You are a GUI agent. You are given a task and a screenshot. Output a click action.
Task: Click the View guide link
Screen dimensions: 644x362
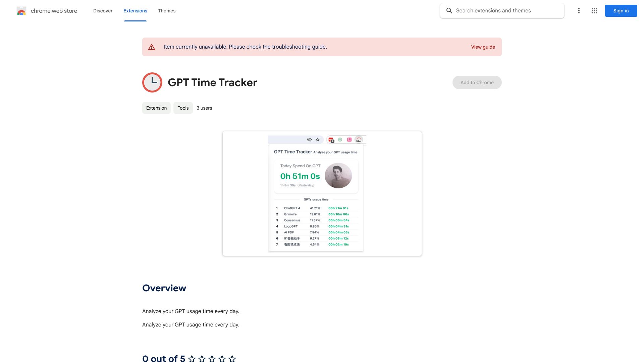(483, 47)
